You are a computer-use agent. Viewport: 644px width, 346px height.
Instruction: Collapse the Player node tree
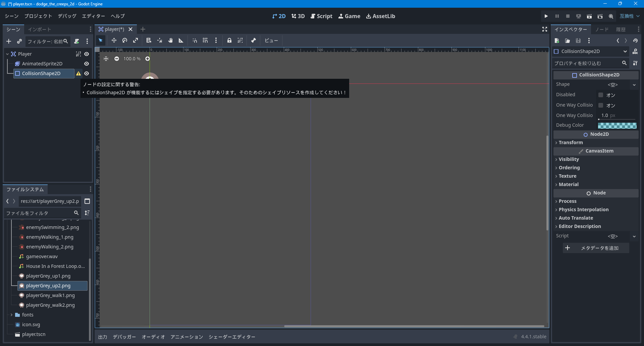click(7, 54)
